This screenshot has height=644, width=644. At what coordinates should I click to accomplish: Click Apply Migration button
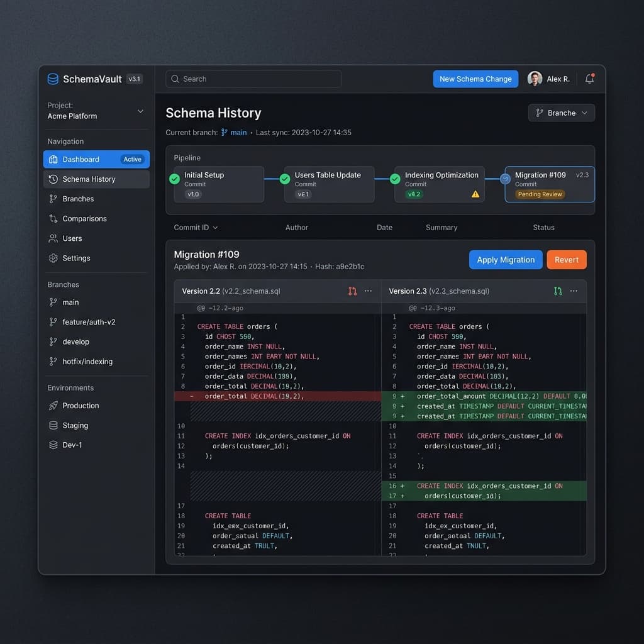506,260
